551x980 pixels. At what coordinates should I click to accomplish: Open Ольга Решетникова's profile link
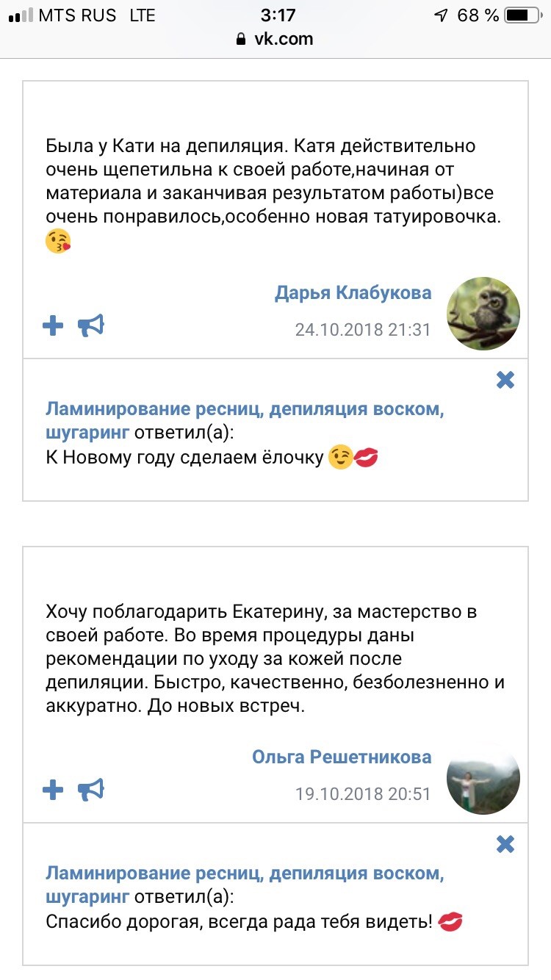click(x=342, y=757)
